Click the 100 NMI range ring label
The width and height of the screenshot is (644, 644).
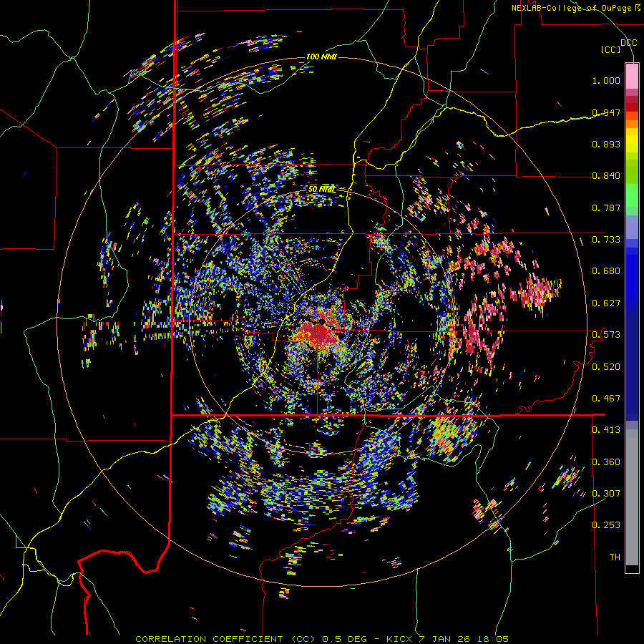click(x=321, y=57)
